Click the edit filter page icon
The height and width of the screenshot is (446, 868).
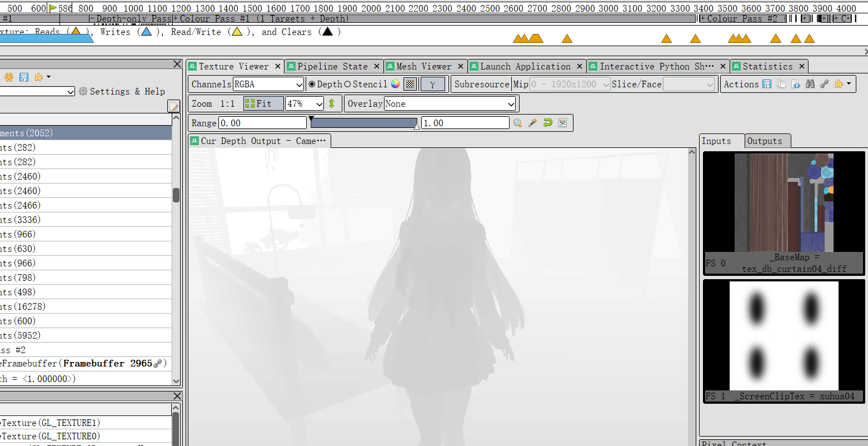(x=173, y=106)
